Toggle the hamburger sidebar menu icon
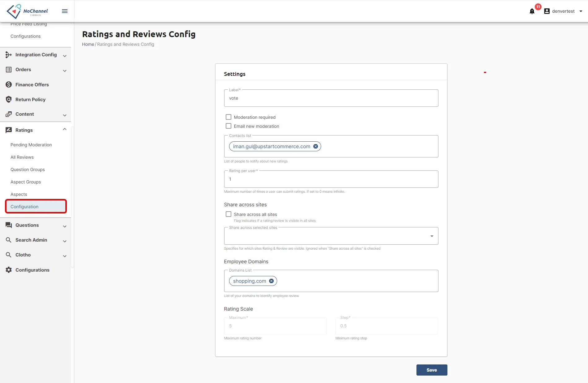The width and height of the screenshot is (588, 383). [65, 11]
